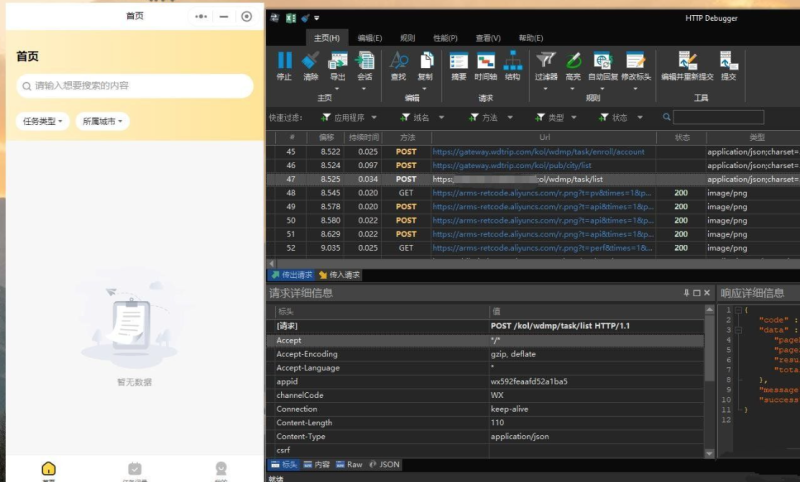This screenshot has width=800, height=482.
Task: Click the profile icon in the bottom navigation
Action: [x=221, y=468]
